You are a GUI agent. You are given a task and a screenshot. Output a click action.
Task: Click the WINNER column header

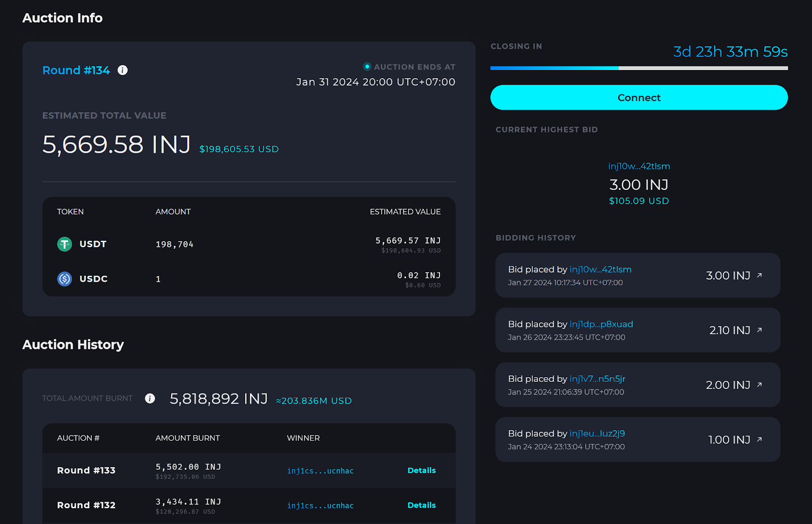click(x=303, y=438)
